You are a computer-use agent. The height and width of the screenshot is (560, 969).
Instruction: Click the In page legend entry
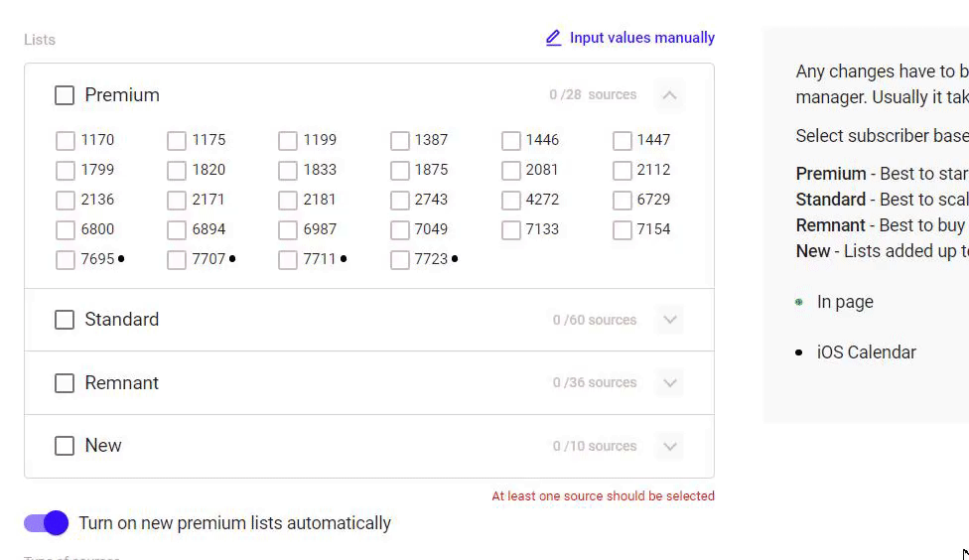845,302
